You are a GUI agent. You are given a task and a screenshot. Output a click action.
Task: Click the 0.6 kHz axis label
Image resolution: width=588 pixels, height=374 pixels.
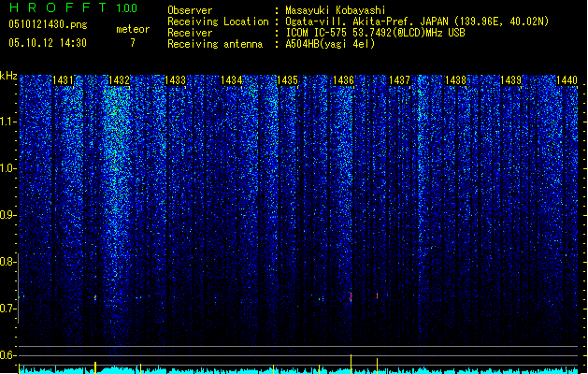click(8, 355)
